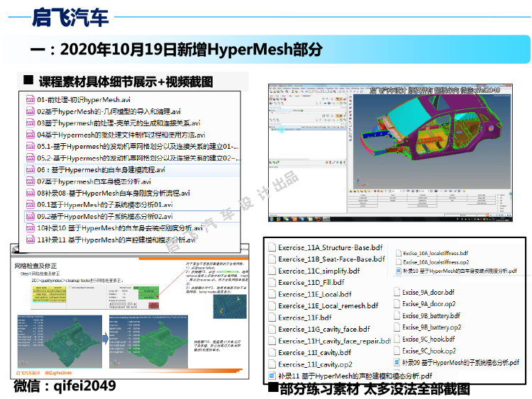Click the AVI icon of 02基于hyperMesh的-几何模型的导入和清理.avi

[x=31, y=111]
